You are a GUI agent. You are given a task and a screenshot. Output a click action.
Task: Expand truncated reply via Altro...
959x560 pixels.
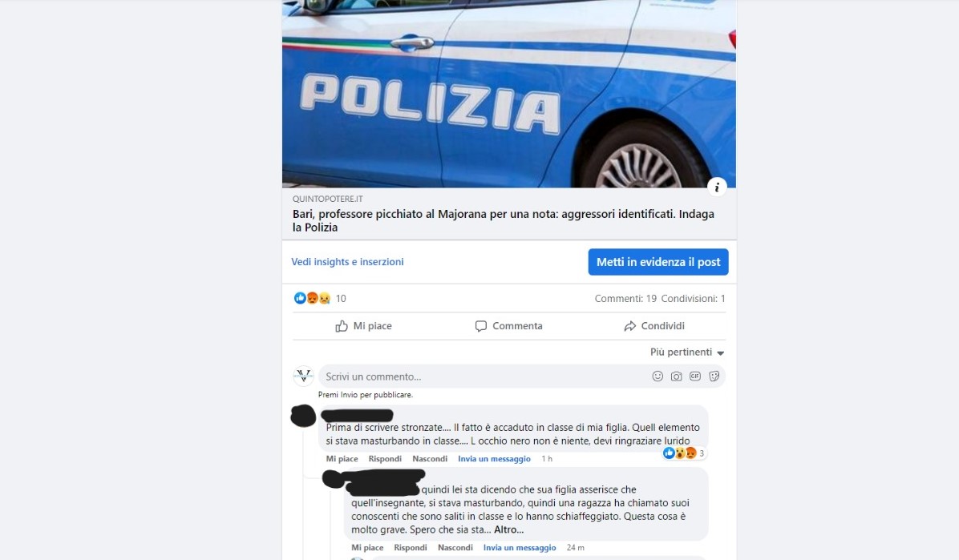point(509,530)
